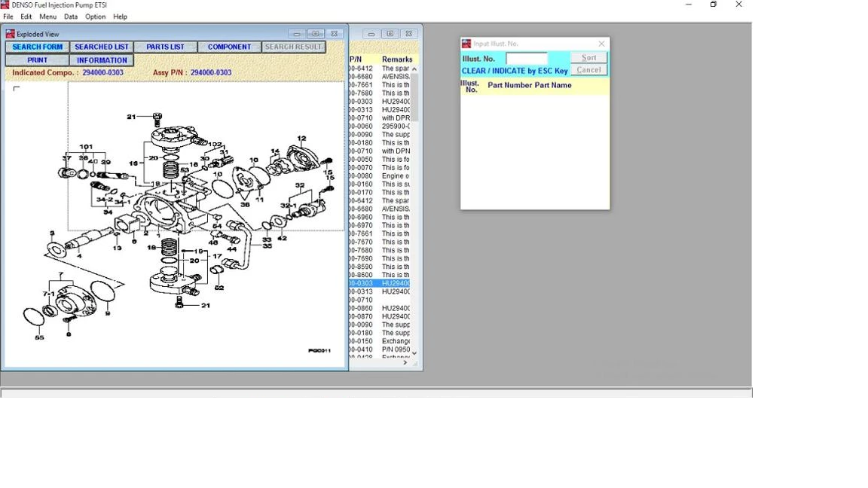Open the SEARCH FORM panel
The width and height of the screenshot is (868, 488).
coord(37,47)
